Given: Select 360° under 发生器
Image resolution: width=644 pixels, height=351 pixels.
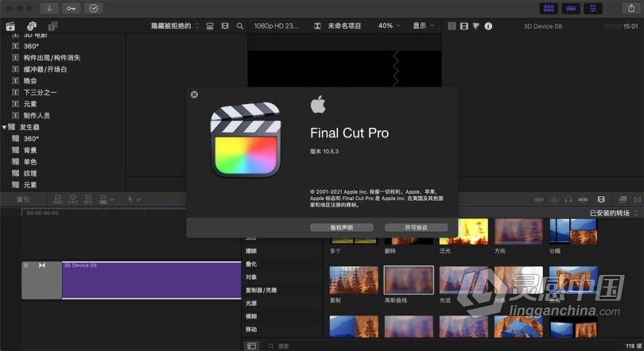Looking at the screenshot, I should [x=31, y=139].
